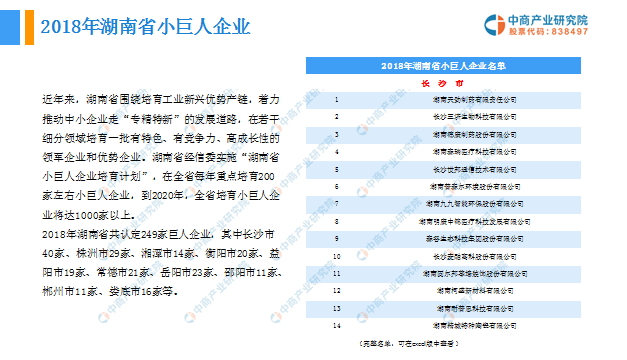Click the row number 14 in the table
Screen dimensions: 627x360
point(337,326)
